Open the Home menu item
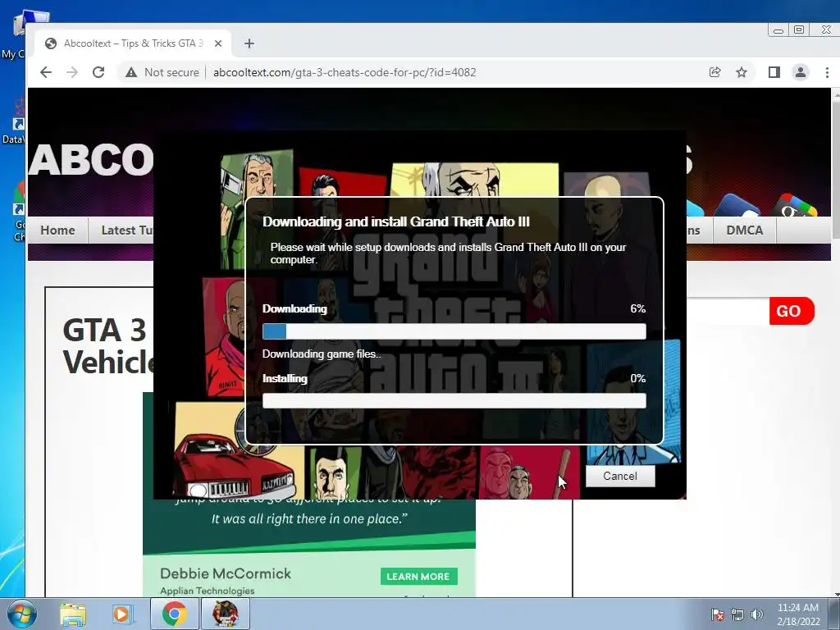 pyautogui.click(x=57, y=231)
